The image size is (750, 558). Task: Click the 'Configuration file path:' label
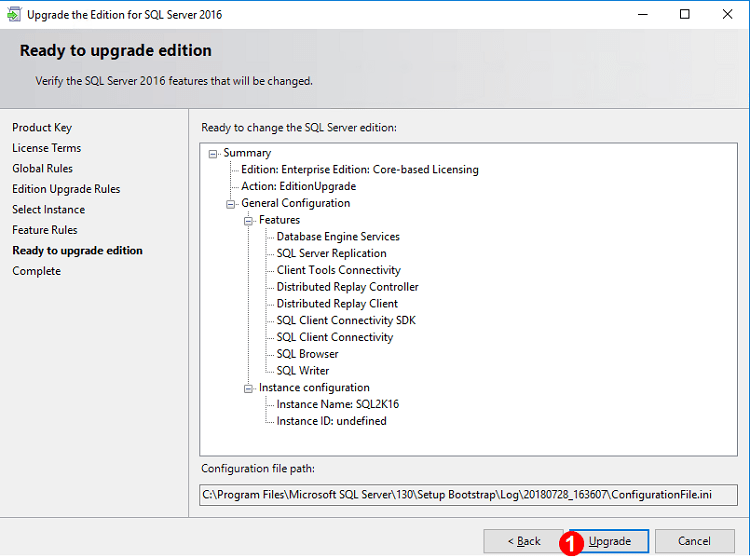(258, 469)
